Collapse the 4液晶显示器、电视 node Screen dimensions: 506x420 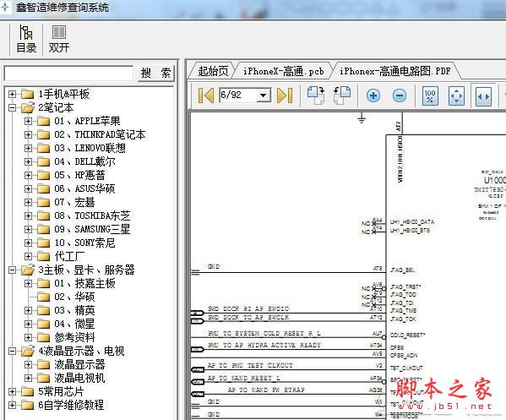[x=12, y=351]
